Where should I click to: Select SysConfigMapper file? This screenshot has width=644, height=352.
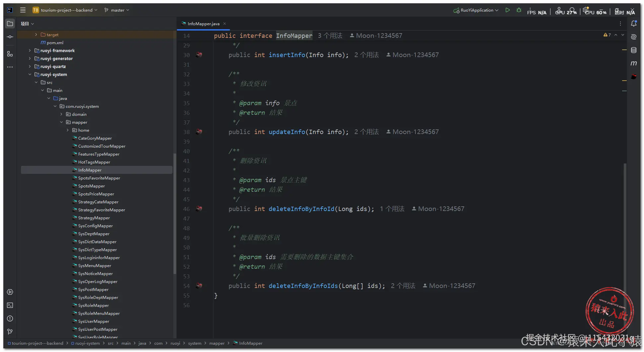pos(95,226)
